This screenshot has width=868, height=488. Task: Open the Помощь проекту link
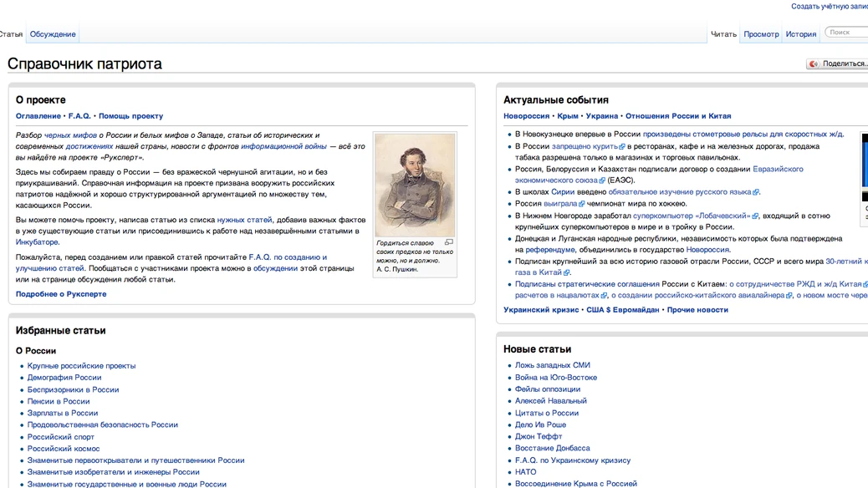coord(130,116)
